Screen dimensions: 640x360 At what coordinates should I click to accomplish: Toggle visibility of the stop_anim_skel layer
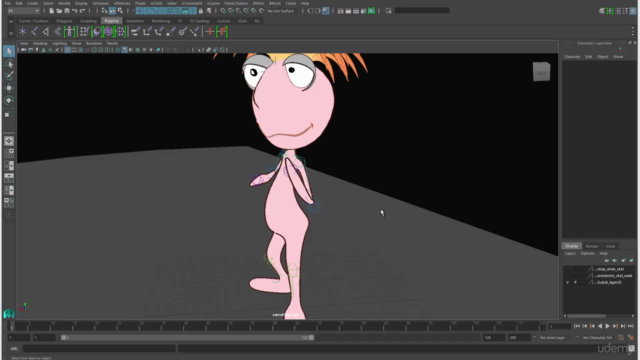pyautogui.click(x=567, y=269)
